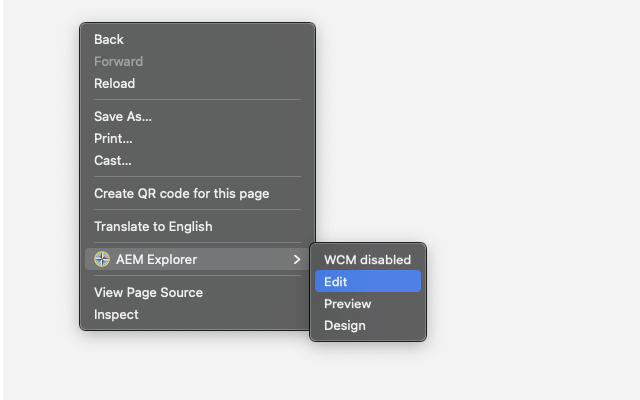
Task: Pick Create QR code for this page
Action: (197, 193)
